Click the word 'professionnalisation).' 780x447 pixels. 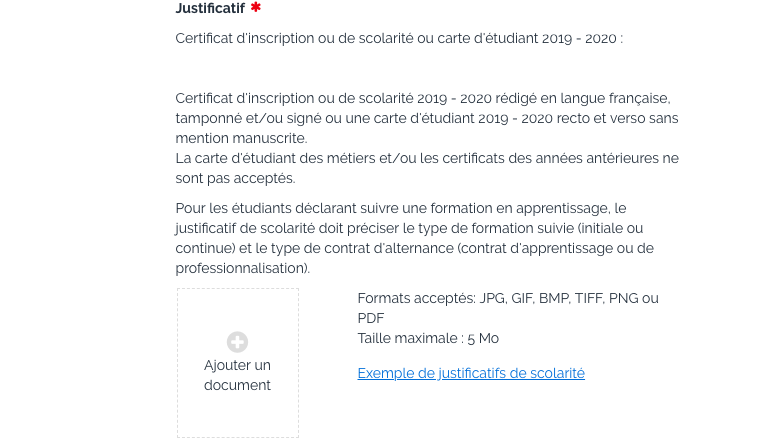pyautogui.click(x=243, y=268)
